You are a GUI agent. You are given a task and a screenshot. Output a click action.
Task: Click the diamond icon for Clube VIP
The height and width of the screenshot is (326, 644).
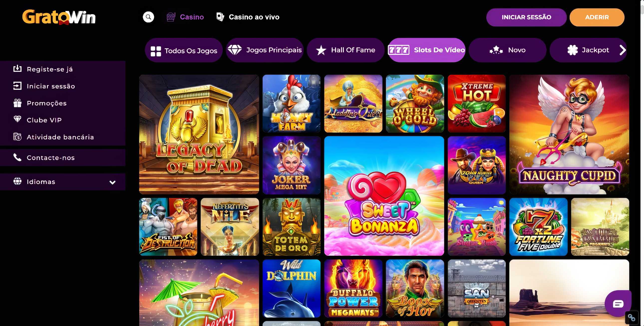click(x=17, y=119)
